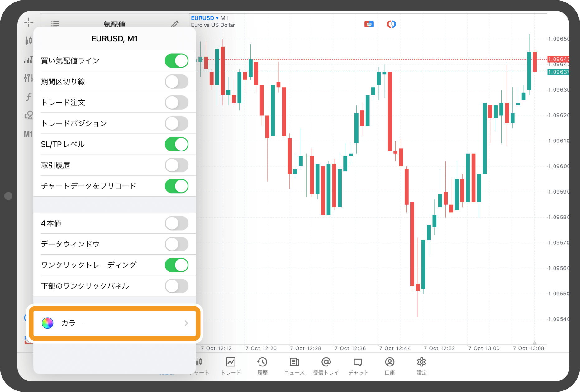The width and height of the screenshot is (580, 392).
Task: Open the chart settings sliders icon
Action: pyautogui.click(x=28, y=78)
